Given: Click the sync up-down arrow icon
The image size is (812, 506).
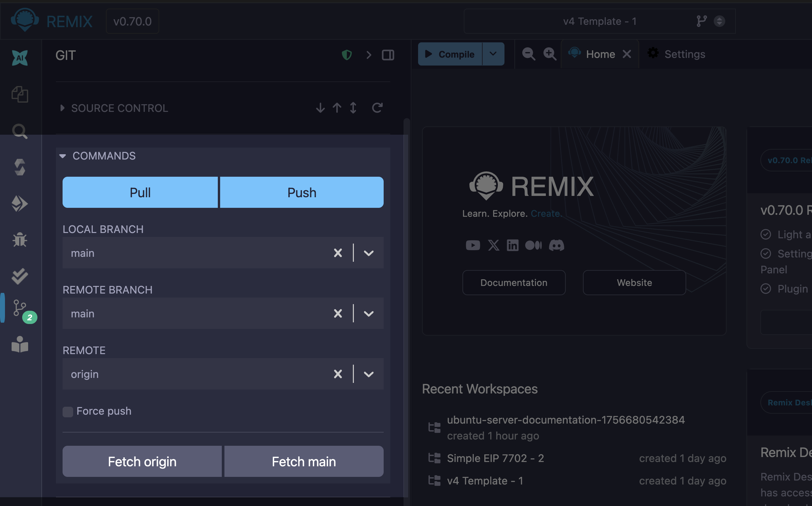Looking at the screenshot, I should click(353, 108).
